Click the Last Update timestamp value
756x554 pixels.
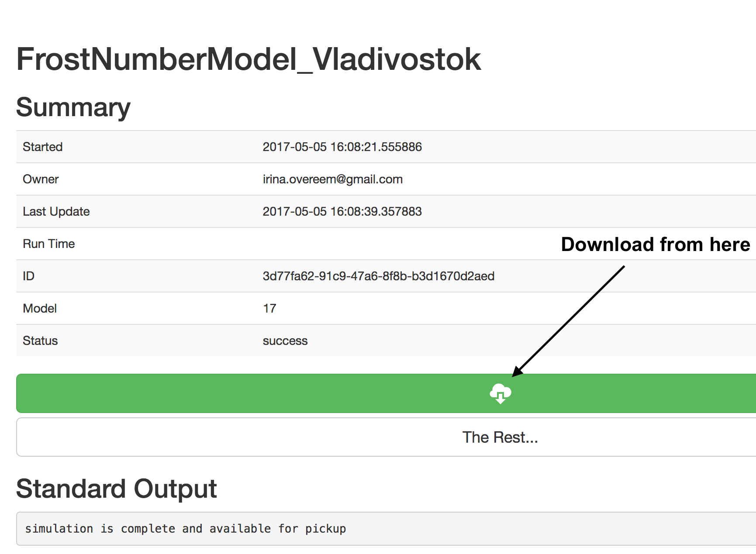pos(342,211)
